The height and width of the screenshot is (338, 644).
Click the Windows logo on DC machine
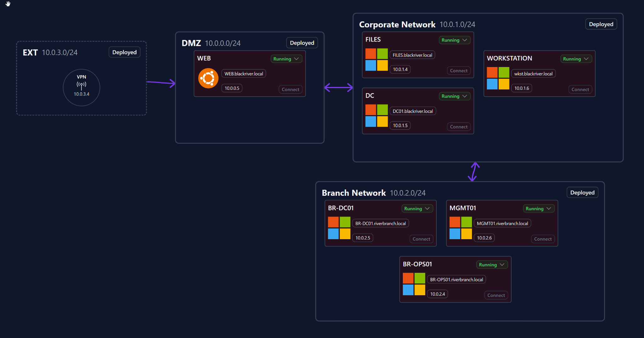tap(376, 116)
